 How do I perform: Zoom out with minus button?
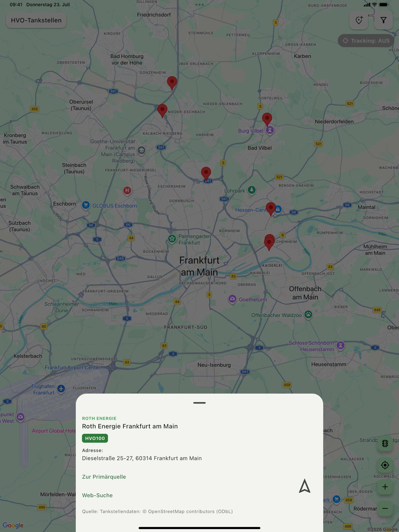coord(385,508)
